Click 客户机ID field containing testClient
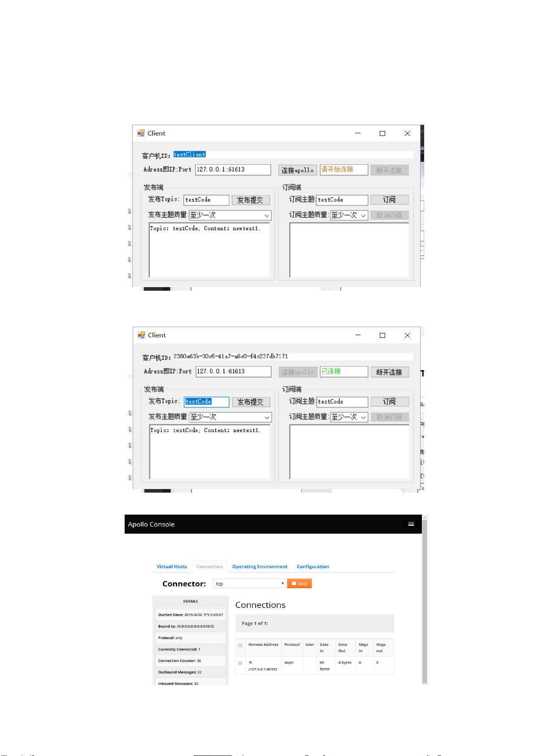 pos(293,154)
